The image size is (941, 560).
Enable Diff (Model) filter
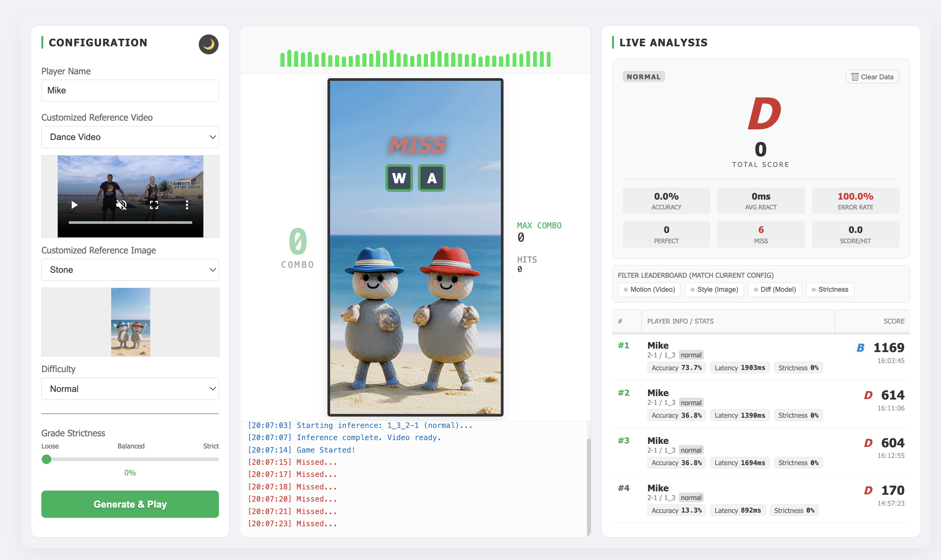[774, 289]
